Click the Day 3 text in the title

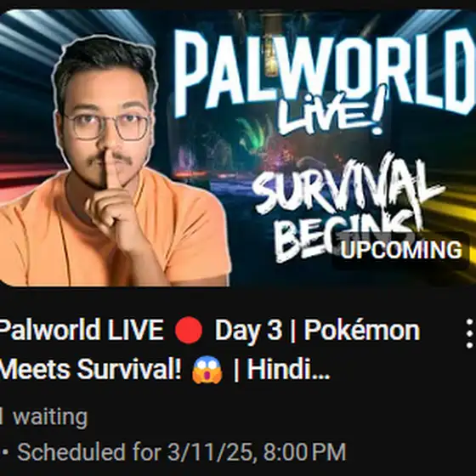tap(248, 331)
